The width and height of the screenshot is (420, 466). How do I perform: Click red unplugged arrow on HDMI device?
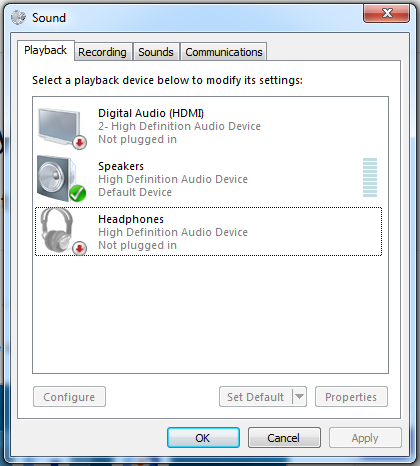click(x=80, y=143)
